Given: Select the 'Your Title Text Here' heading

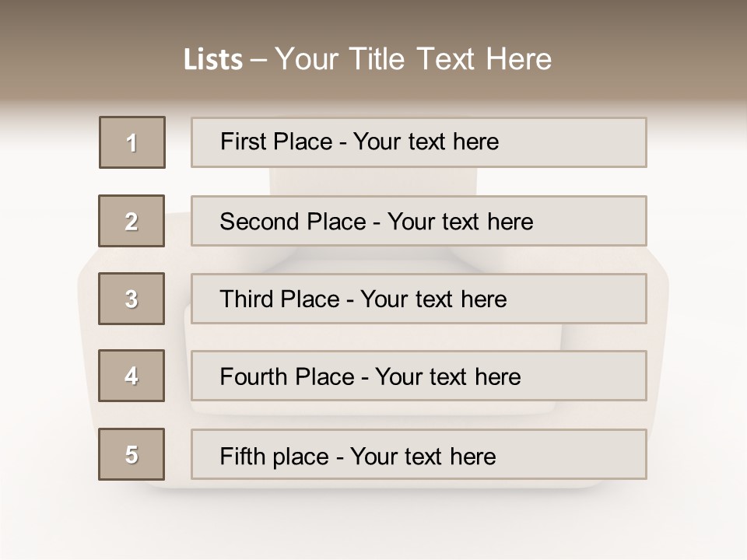Looking at the screenshot, I should (x=413, y=59).
